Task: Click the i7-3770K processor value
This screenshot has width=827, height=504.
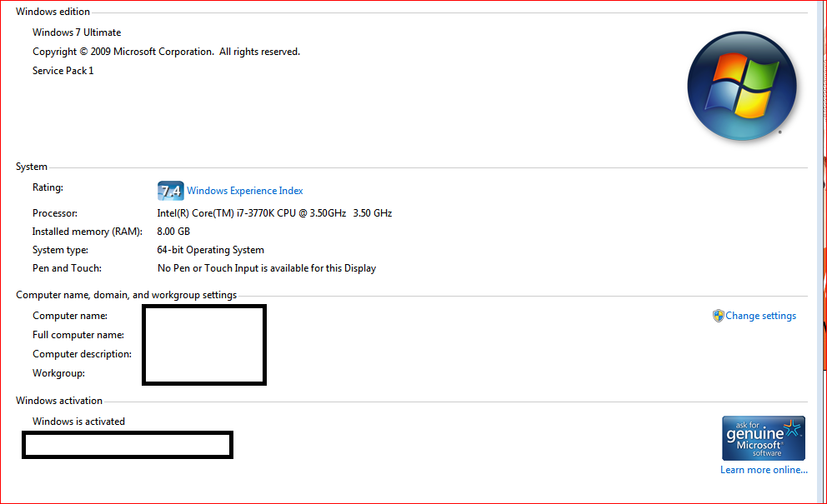Action: coord(274,213)
